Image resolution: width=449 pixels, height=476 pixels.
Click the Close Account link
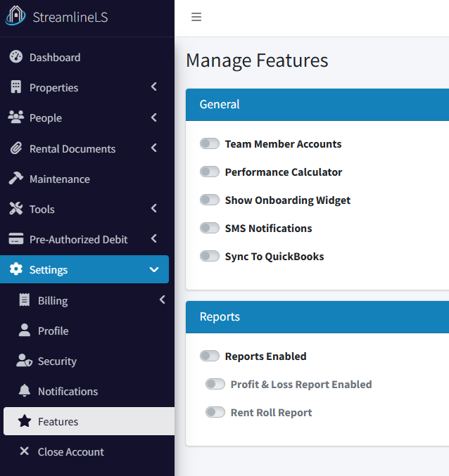point(70,451)
